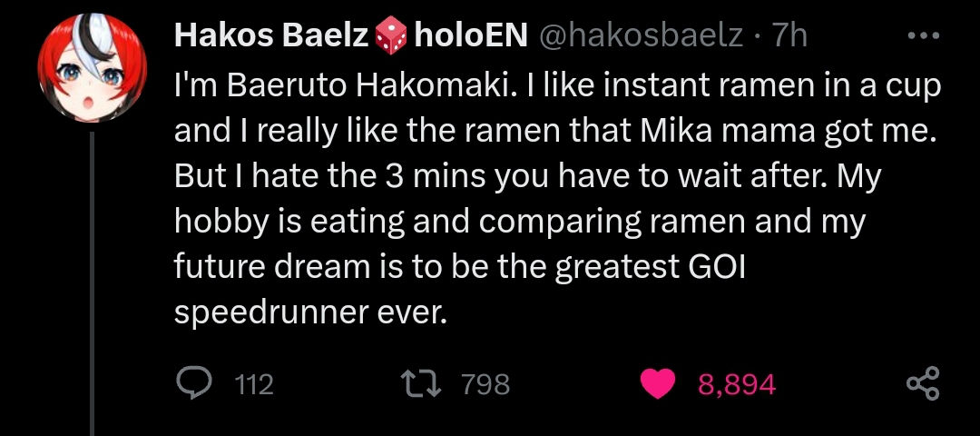
Task: Select the holoEN text in display name
Action: tap(471, 37)
